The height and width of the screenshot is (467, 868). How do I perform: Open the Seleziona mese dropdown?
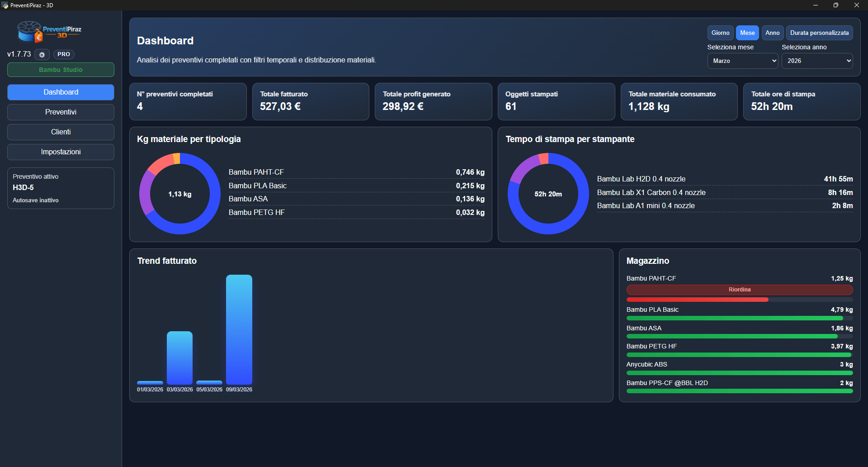(x=742, y=61)
